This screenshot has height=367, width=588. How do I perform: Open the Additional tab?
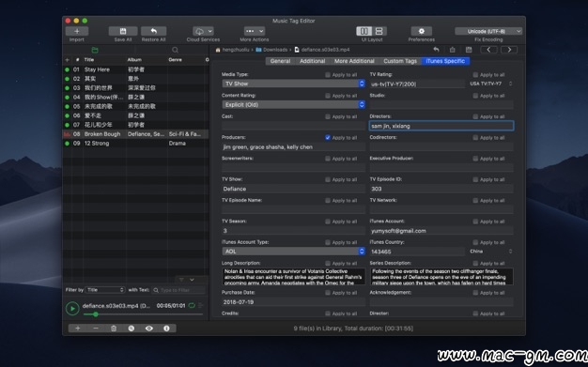click(x=312, y=61)
